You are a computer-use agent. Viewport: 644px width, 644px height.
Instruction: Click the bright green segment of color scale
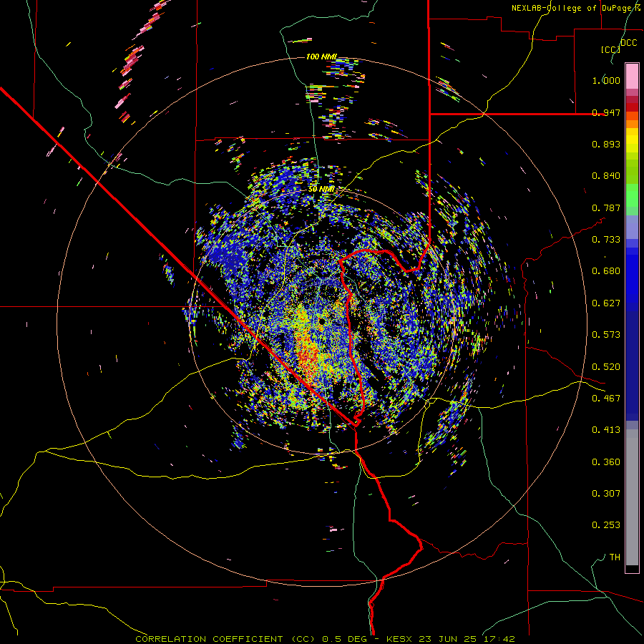pyautogui.click(x=632, y=195)
